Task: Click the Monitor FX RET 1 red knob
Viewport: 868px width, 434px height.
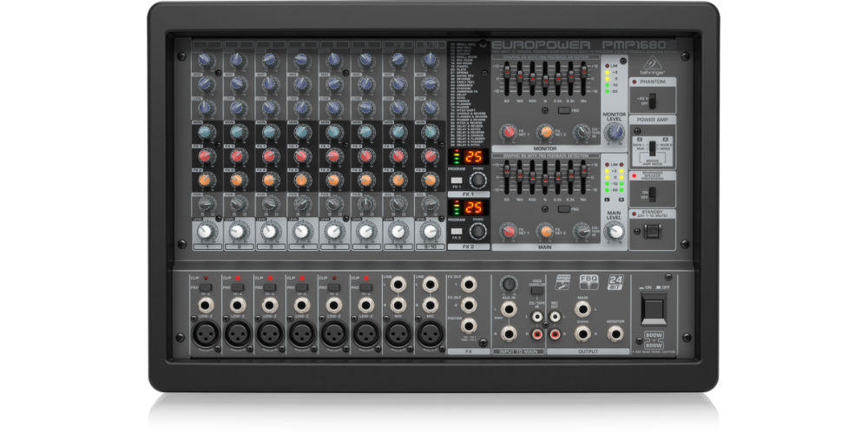Action: [508, 132]
